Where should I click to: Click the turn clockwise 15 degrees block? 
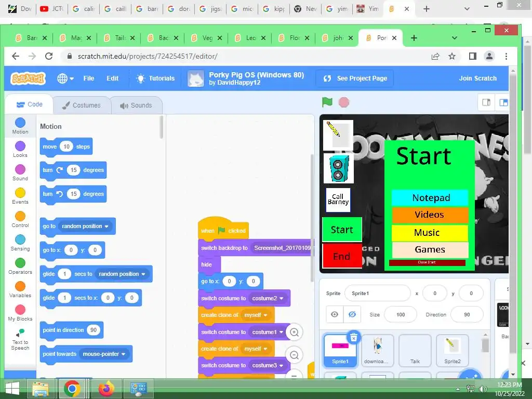coord(73,170)
